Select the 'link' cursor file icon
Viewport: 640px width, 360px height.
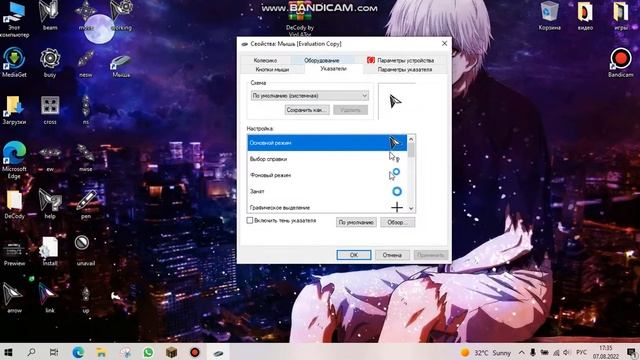[49, 298]
